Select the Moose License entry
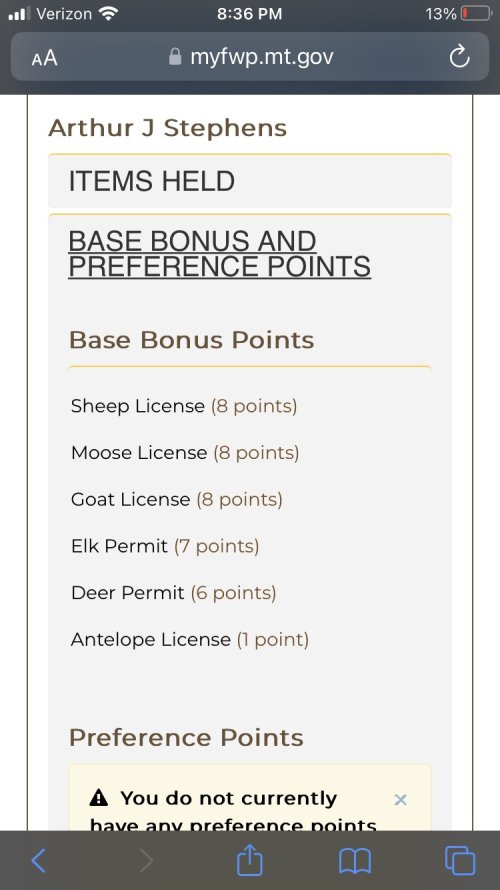 [x=185, y=452]
